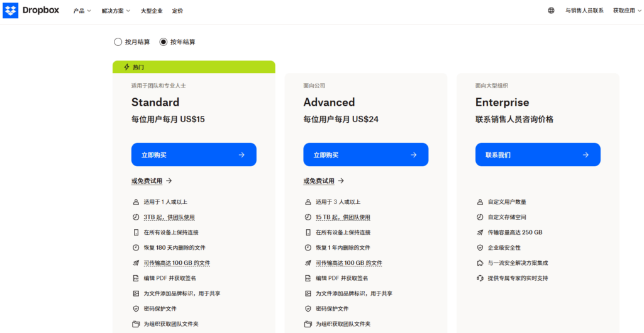This screenshot has height=333, width=644.
Task: Open the globe language selector icon
Action: tap(551, 11)
